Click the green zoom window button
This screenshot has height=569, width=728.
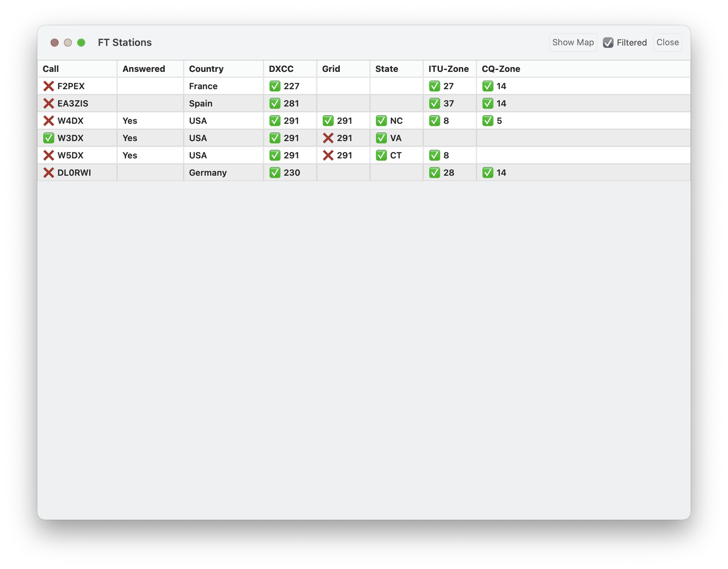tap(81, 42)
